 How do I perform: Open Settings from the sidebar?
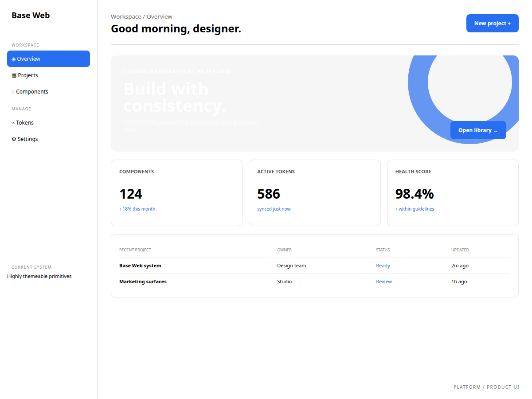pyautogui.click(x=48, y=139)
